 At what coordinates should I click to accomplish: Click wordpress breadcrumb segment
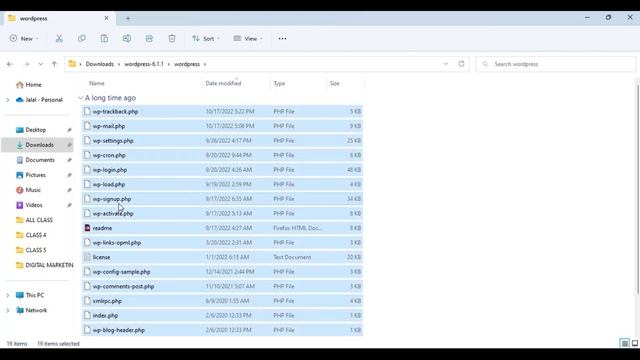coord(187,64)
